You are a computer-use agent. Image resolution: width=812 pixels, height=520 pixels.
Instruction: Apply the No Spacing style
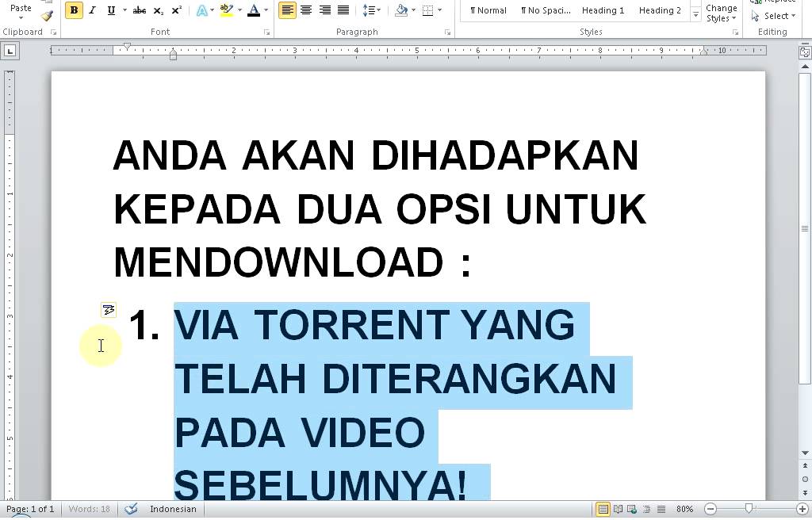(546, 10)
